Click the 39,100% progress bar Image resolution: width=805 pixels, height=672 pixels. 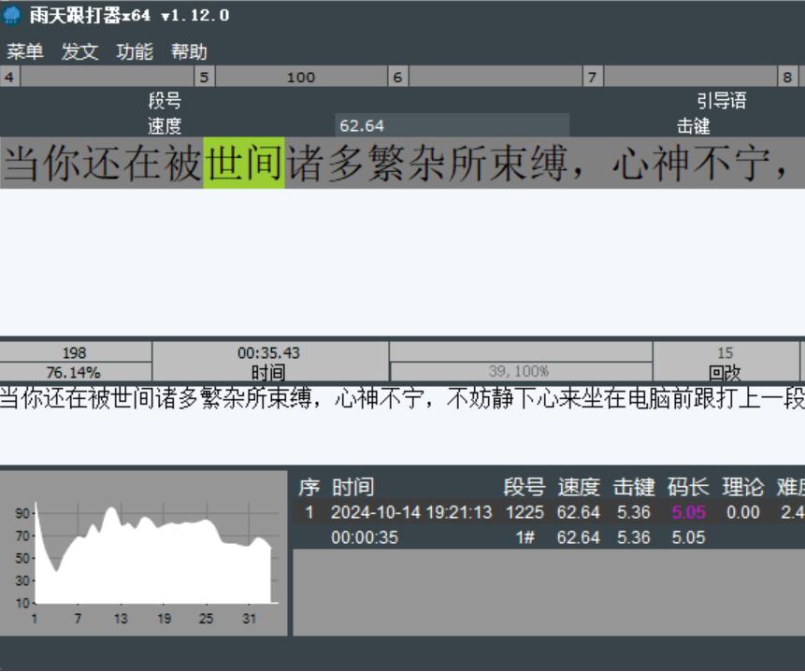[x=521, y=372]
